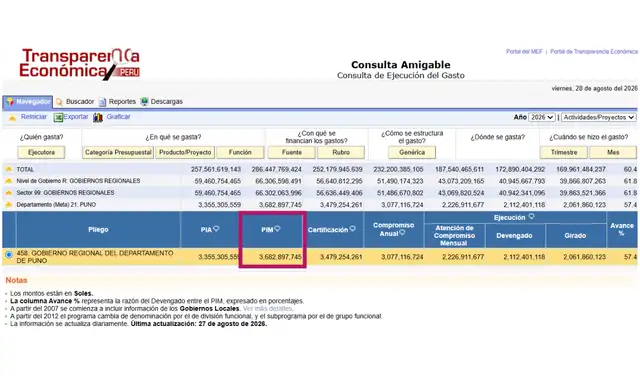Viewport: 640px width, 376px height.
Task: Click TOTAL row PIA value 257,561,619,143
Action: 216,169
